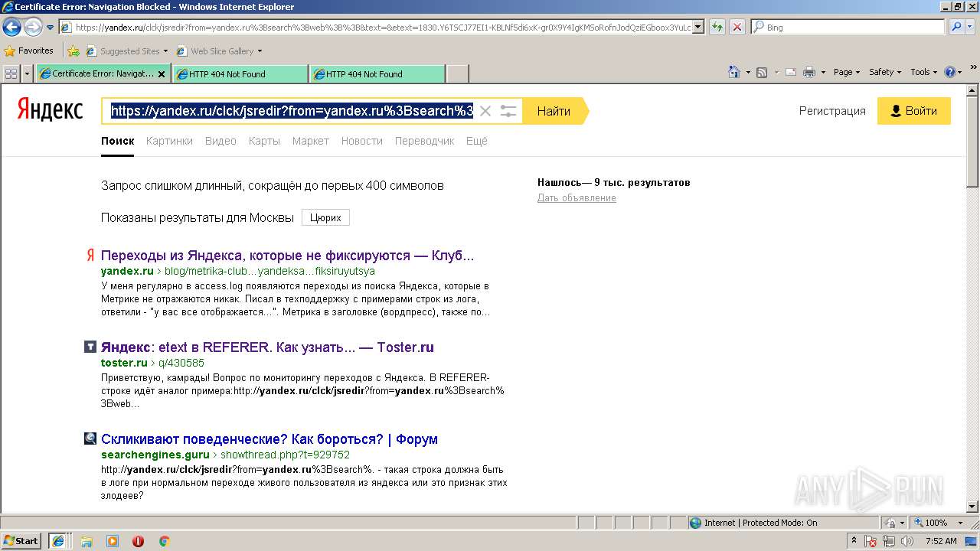Screen dimensions: 980x551
Task: Go to the Home page icon
Action: coord(734,72)
